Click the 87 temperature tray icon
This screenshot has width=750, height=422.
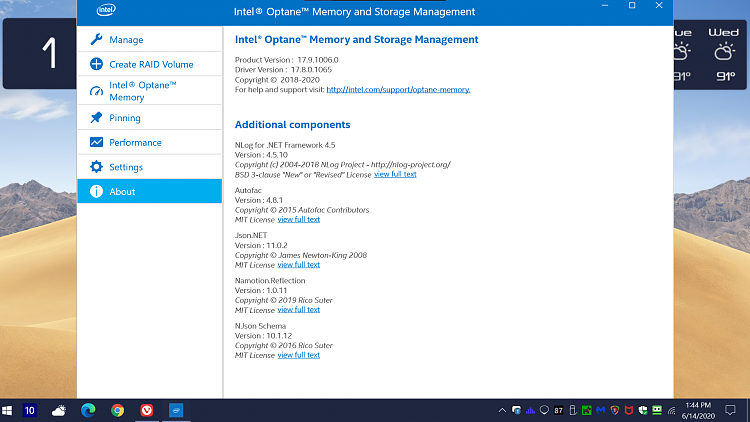pos(558,411)
